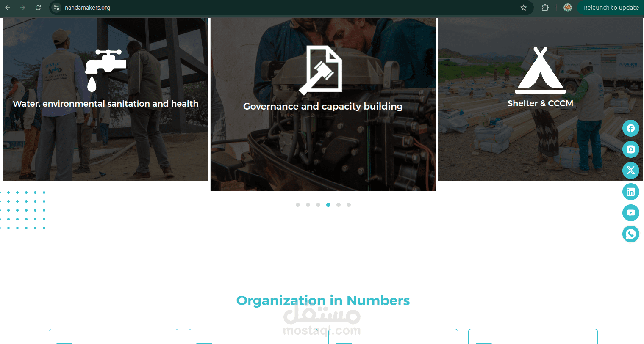This screenshot has height=344, width=644.
Task: Go to fifth carousel slide dot
Action: click(x=339, y=205)
